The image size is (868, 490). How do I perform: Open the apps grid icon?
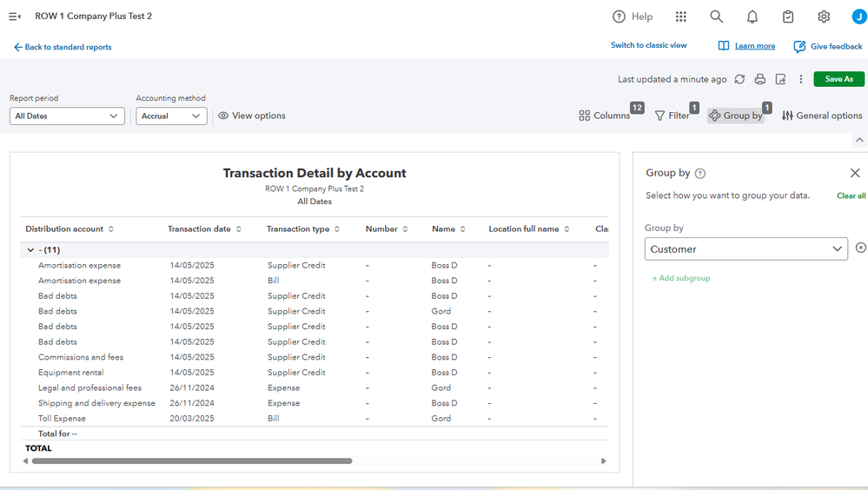click(x=681, y=17)
